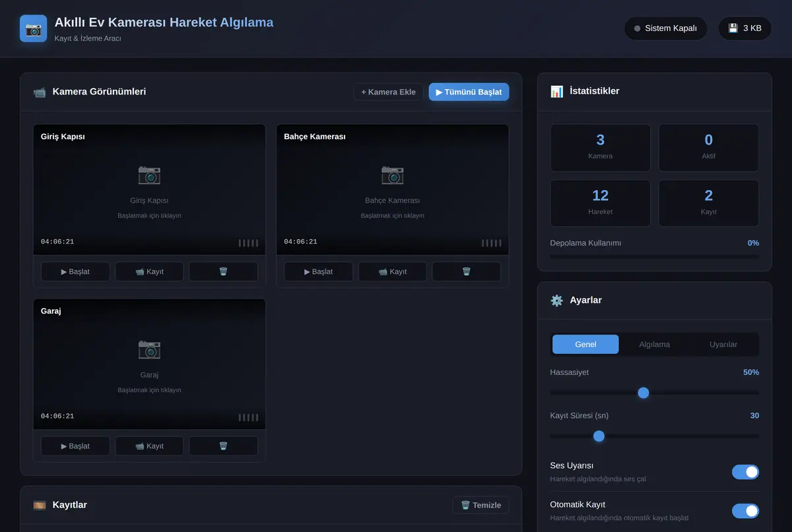Click the camera app logo icon
792x532 pixels.
coord(34,28)
